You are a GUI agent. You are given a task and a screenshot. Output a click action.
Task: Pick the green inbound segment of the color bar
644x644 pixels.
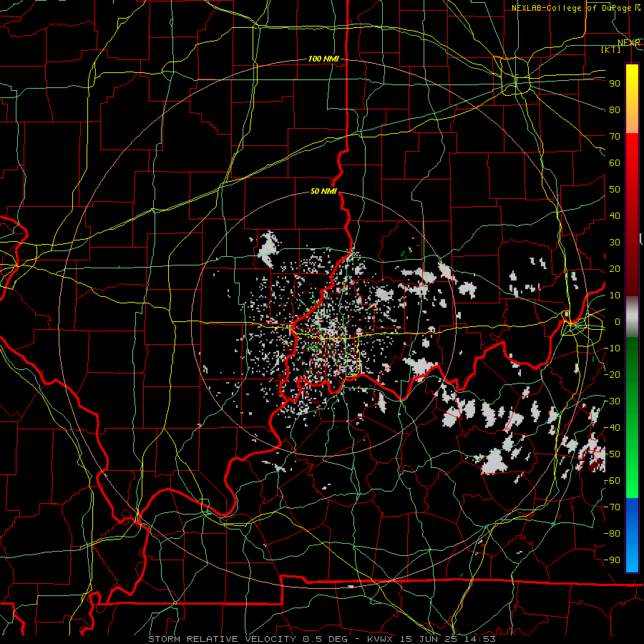tap(632, 417)
